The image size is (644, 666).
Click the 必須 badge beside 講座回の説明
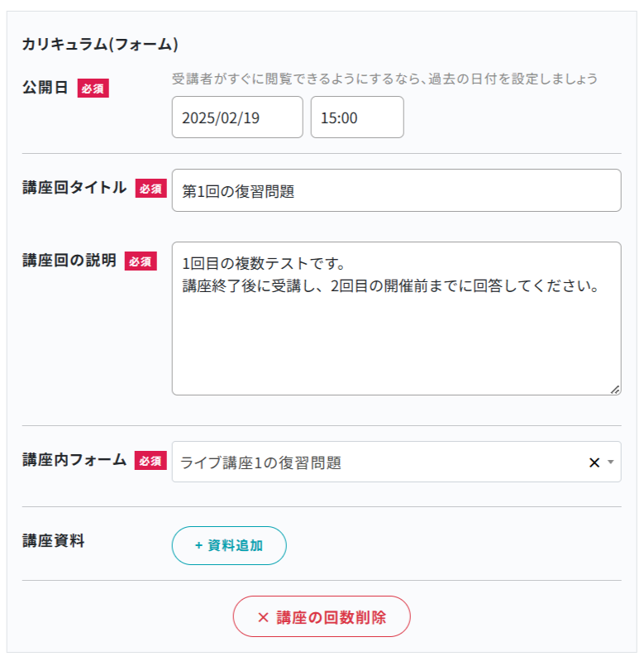click(x=141, y=261)
